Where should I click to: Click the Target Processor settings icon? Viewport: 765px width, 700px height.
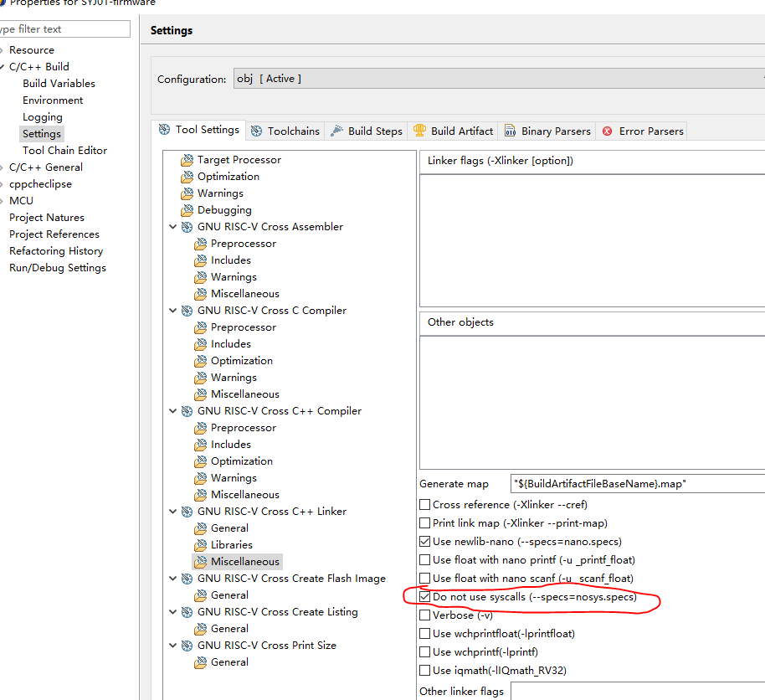[x=187, y=160]
